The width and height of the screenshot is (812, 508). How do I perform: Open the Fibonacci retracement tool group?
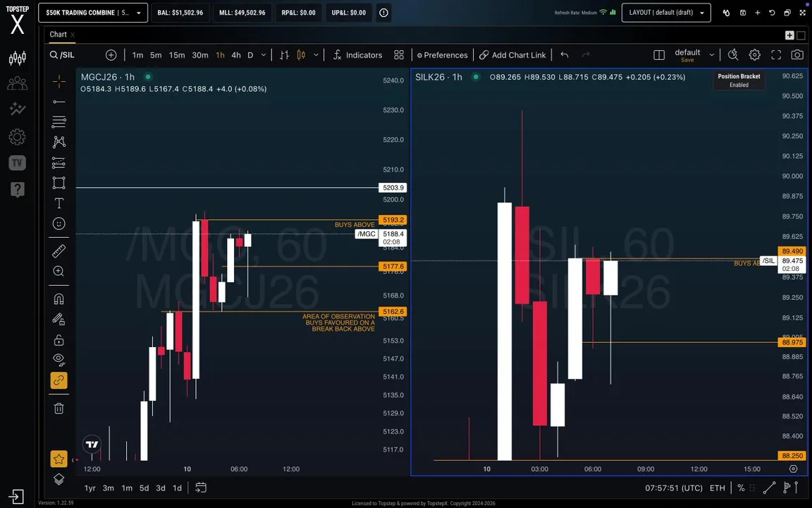(59, 122)
